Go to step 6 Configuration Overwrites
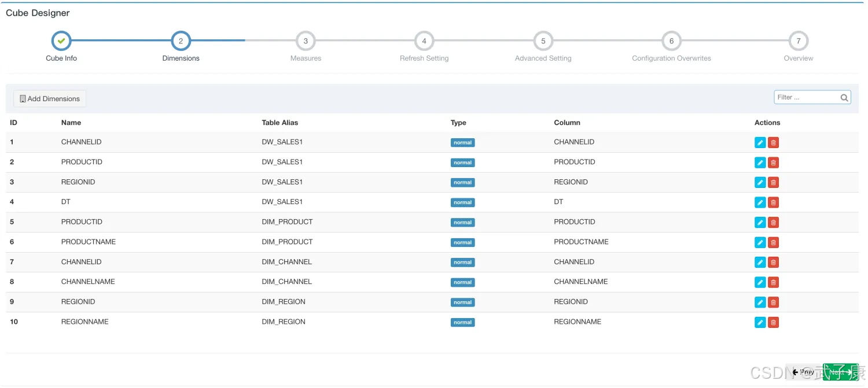This screenshot has width=868, height=388. [x=671, y=41]
